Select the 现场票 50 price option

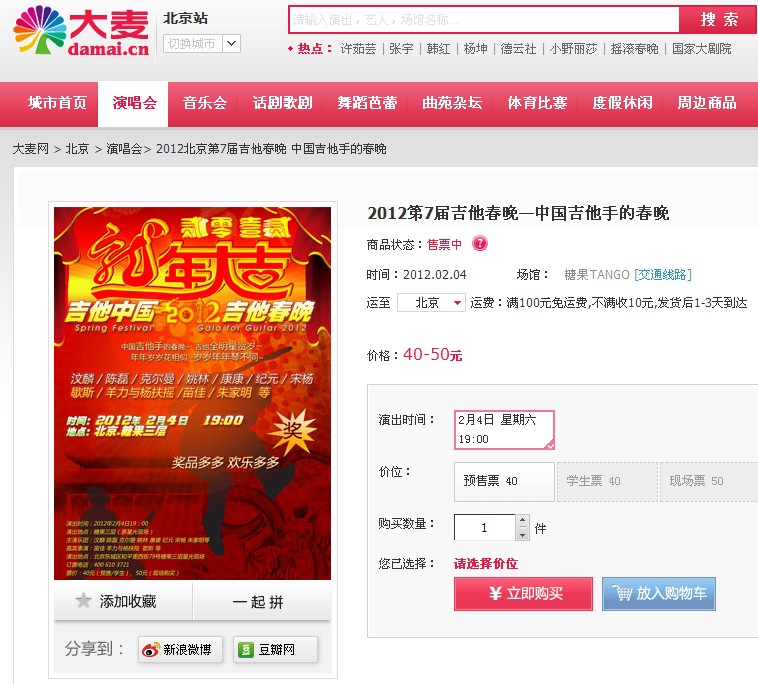tap(709, 481)
